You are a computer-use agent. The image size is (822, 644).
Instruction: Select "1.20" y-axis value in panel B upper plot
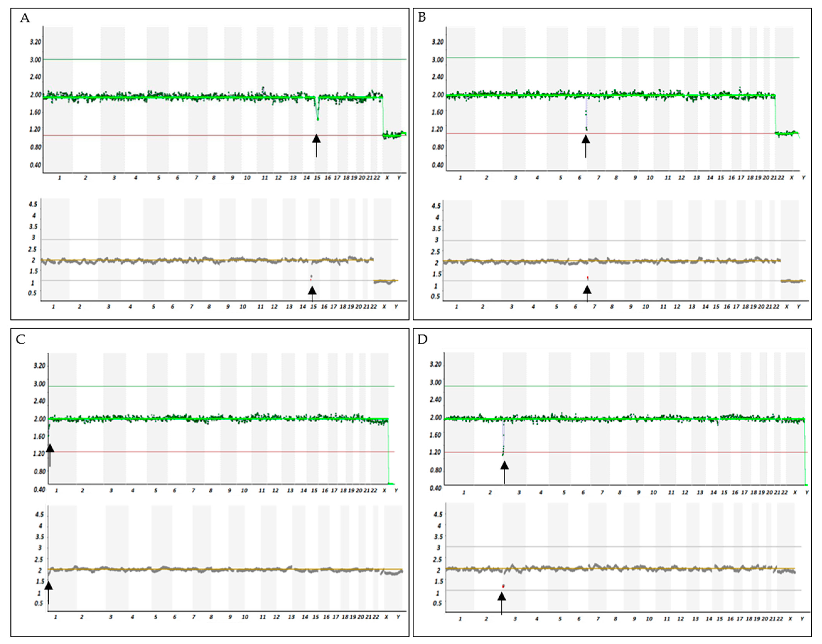tap(438, 129)
